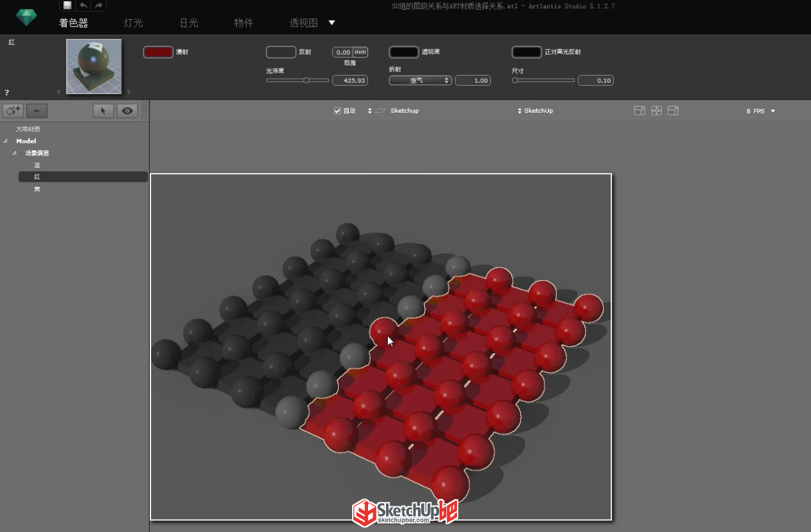The width and height of the screenshot is (811, 532).
Task: Save the document with the floppy disk icon
Action: [x=68, y=5]
